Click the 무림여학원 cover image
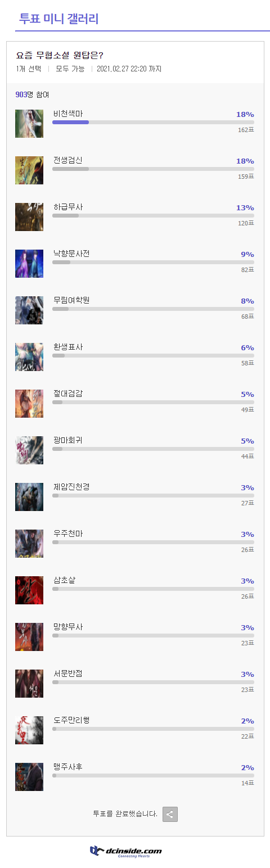Viewport: 270px width, 868px height. point(29,310)
